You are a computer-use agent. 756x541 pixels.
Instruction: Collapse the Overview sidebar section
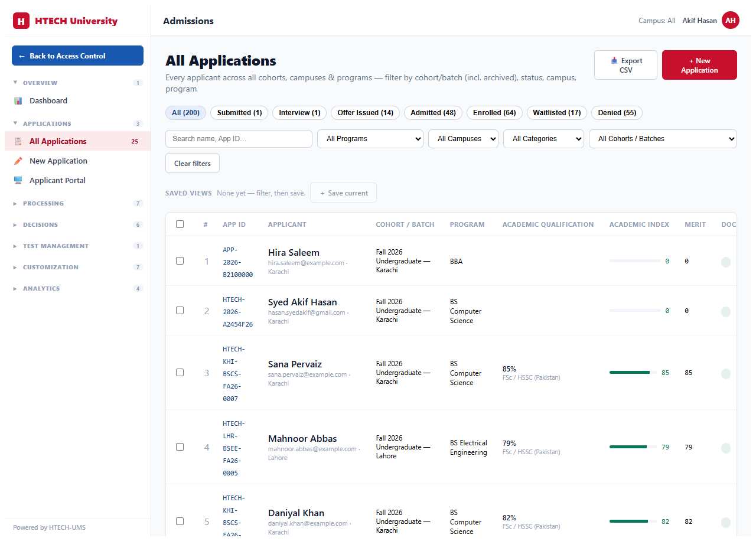[x=77, y=83]
